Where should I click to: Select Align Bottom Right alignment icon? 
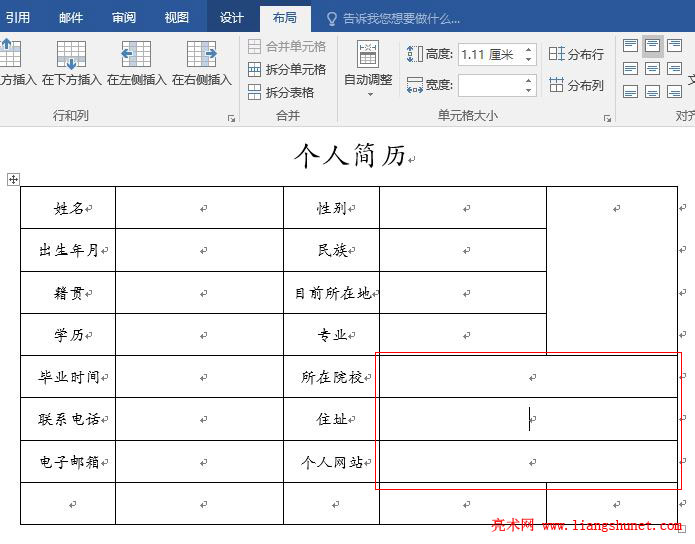[675, 92]
